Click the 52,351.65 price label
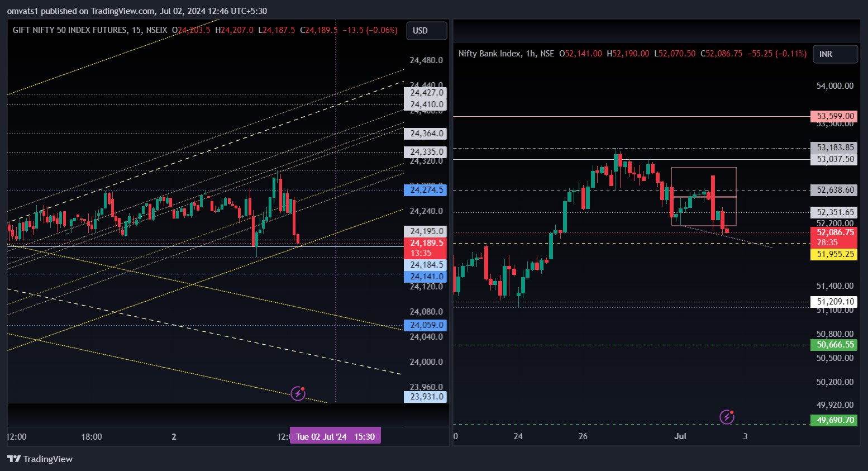Viewport: 868px width, 471px height. (x=835, y=212)
